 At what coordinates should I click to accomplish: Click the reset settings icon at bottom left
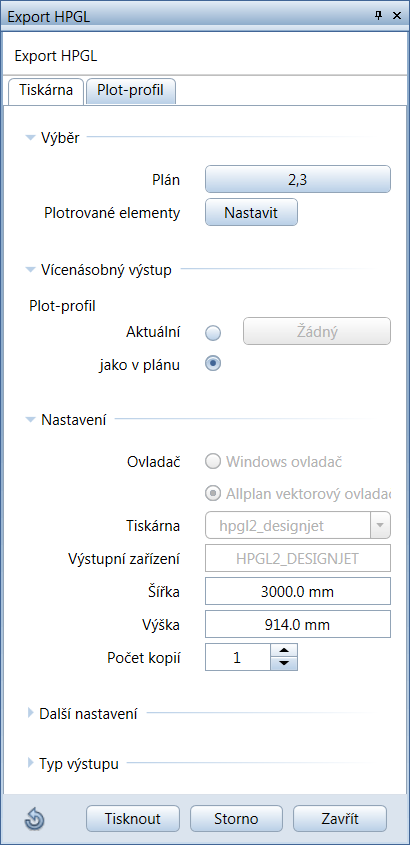pos(34,820)
